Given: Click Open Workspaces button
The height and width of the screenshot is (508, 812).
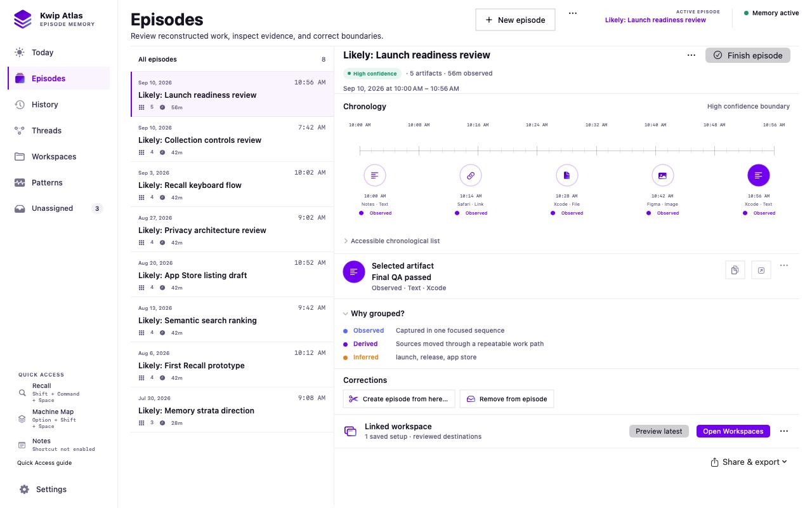Looking at the screenshot, I should click(733, 431).
